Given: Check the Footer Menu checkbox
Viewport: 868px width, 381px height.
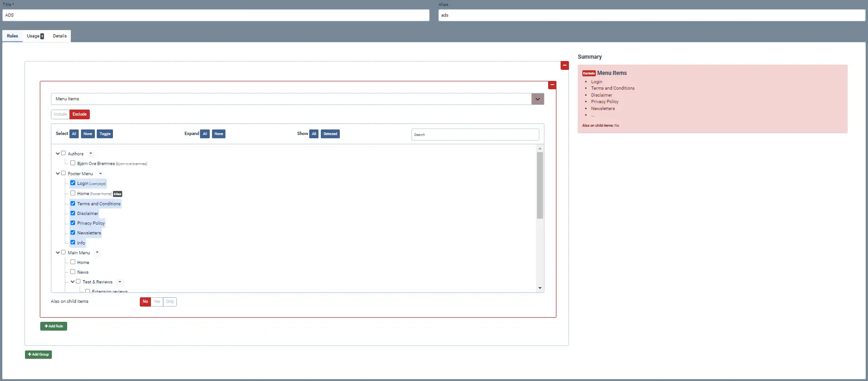Looking at the screenshot, I should click(63, 173).
